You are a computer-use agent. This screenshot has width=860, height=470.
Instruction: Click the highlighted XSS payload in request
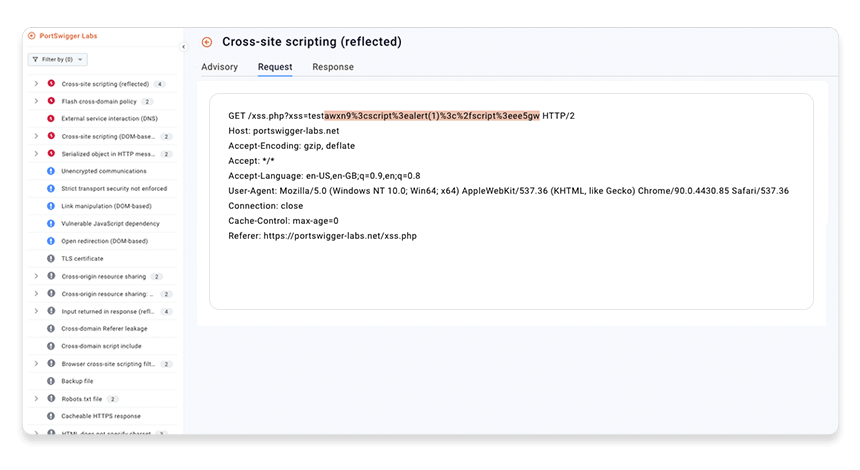click(431, 115)
